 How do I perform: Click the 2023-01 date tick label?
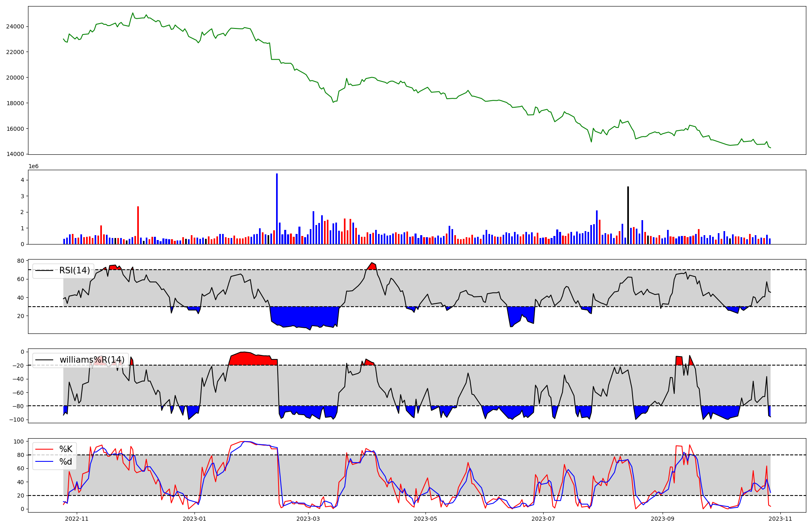pos(195,519)
